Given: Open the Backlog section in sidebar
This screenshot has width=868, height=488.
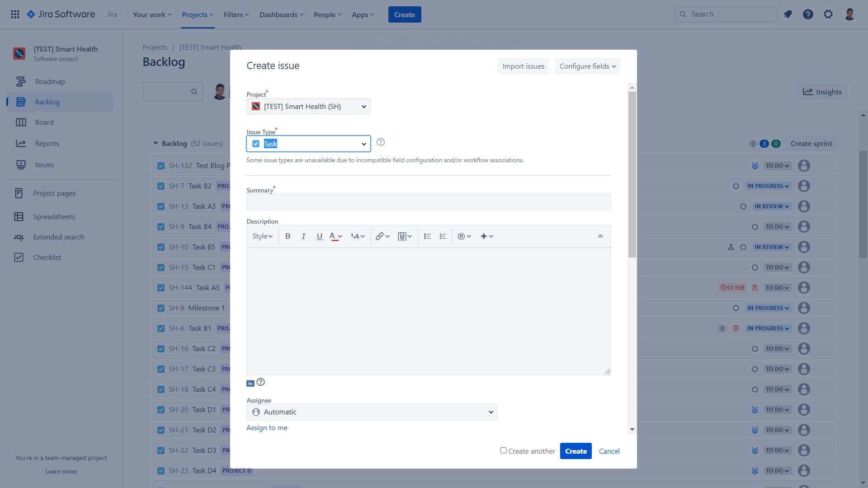Looking at the screenshot, I should click(x=47, y=101).
